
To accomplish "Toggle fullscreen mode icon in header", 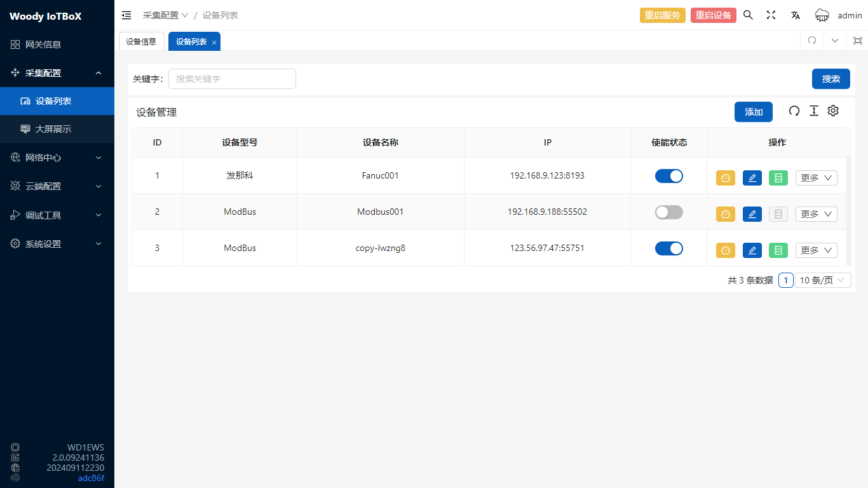I will [x=771, y=15].
